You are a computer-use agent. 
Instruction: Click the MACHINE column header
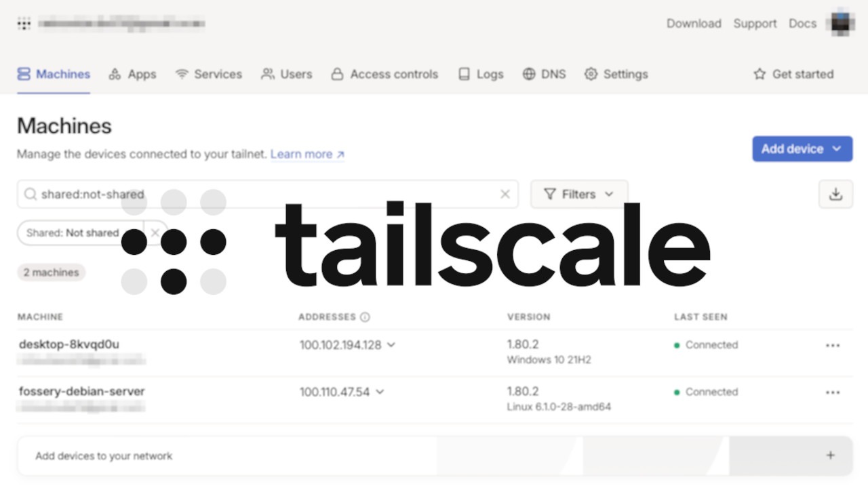tap(40, 317)
